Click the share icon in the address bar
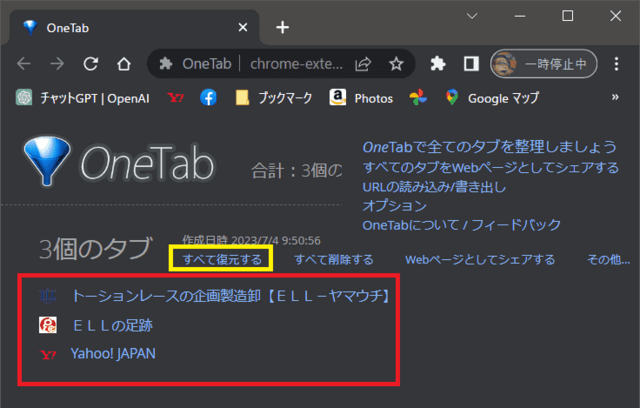 click(362, 64)
